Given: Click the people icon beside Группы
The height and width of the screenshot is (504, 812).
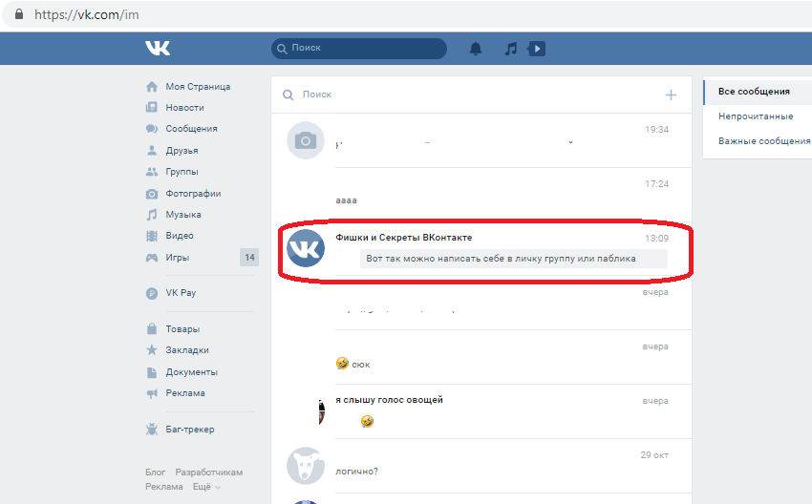Looking at the screenshot, I should click(152, 171).
